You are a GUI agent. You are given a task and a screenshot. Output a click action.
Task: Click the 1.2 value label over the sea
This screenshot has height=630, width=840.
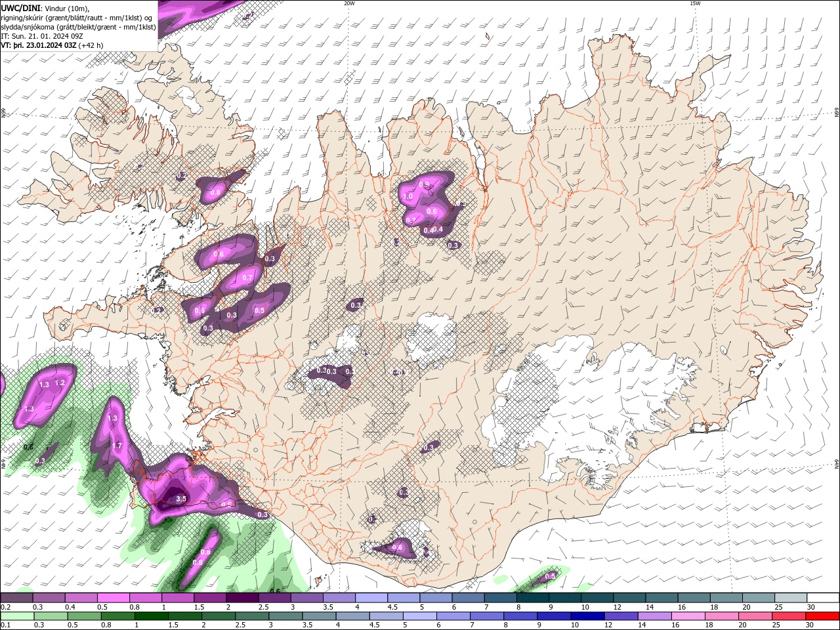(60, 383)
